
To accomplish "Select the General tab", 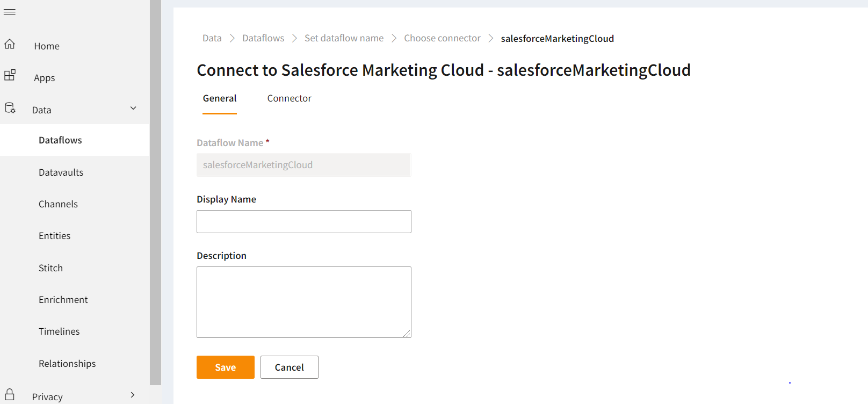I will (219, 98).
